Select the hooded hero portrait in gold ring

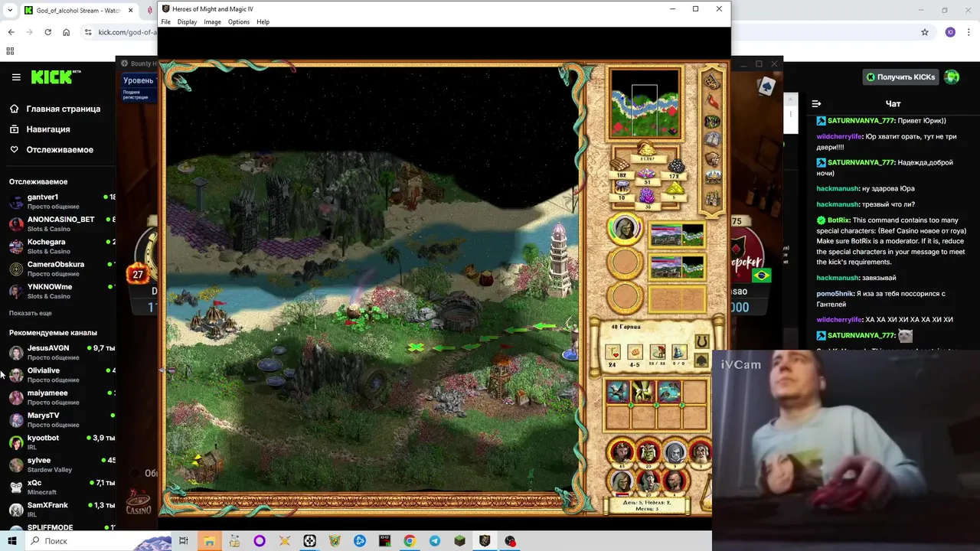coord(625,230)
